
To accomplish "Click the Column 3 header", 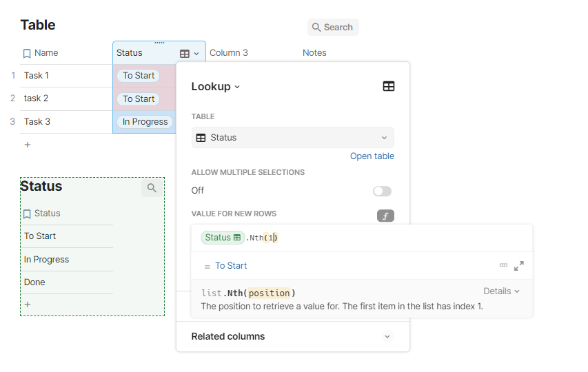I will click(x=229, y=53).
